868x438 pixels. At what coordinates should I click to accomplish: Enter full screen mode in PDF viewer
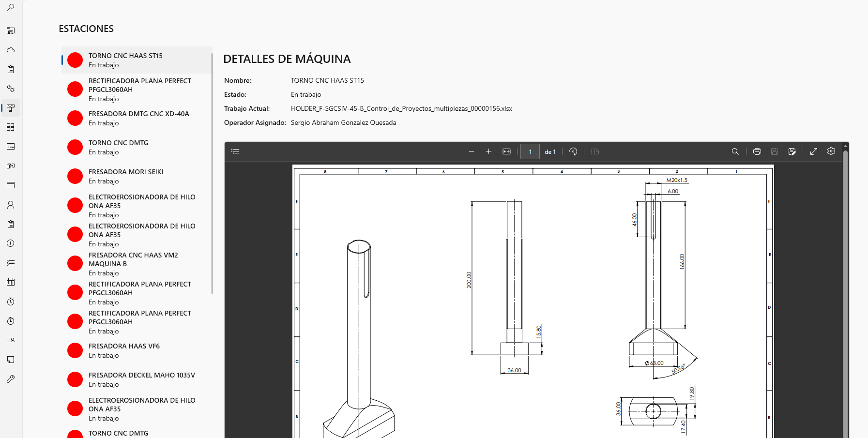pyautogui.click(x=814, y=151)
